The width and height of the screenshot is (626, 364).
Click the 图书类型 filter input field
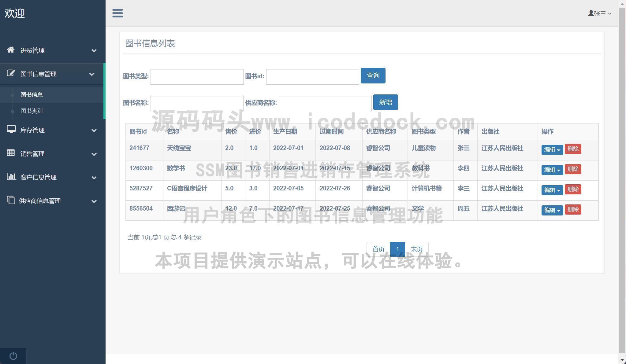(197, 77)
